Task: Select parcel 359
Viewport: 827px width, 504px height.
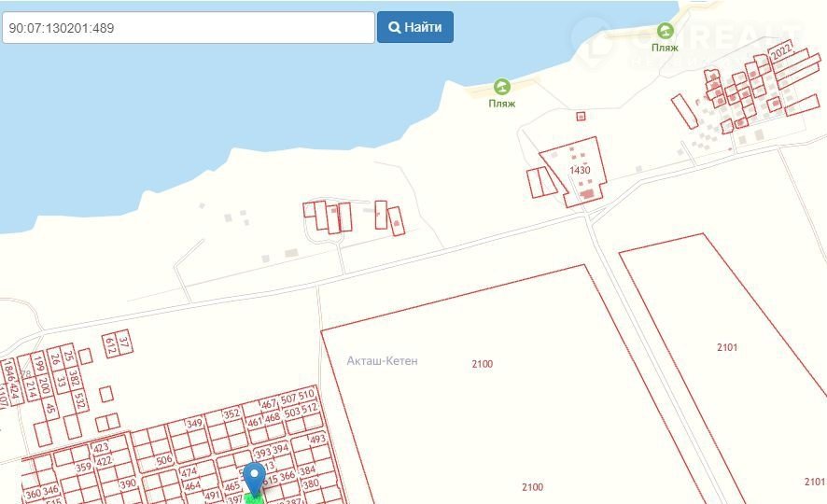Action: (83, 467)
